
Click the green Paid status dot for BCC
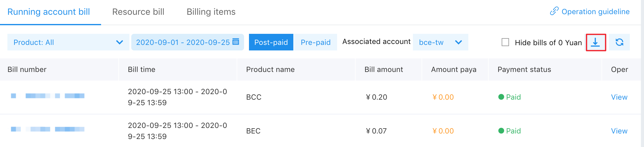pyautogui.click(x=501, y=97)
